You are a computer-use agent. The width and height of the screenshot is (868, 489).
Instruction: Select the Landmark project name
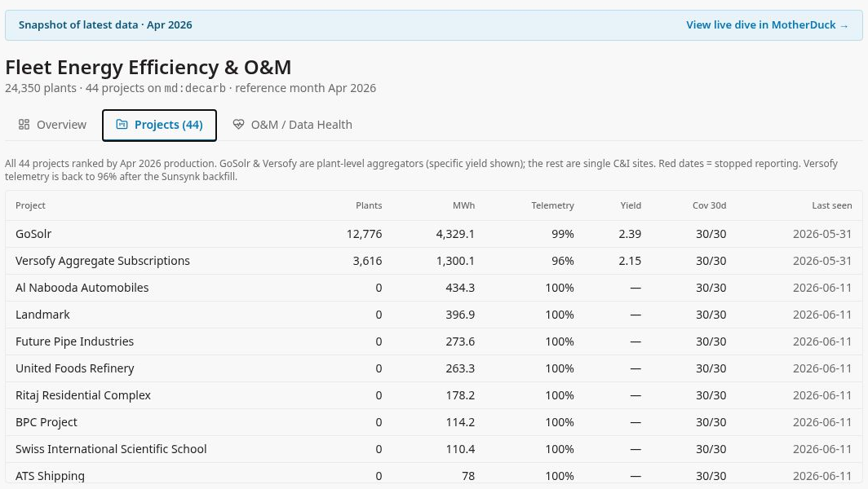pos(42,315)
